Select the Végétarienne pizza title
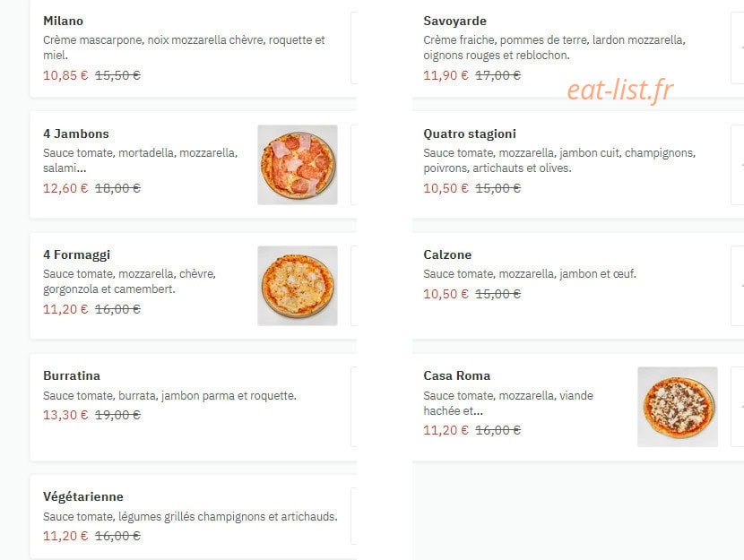744x560 pixels. pyautogui.click(x=83, y=496)
